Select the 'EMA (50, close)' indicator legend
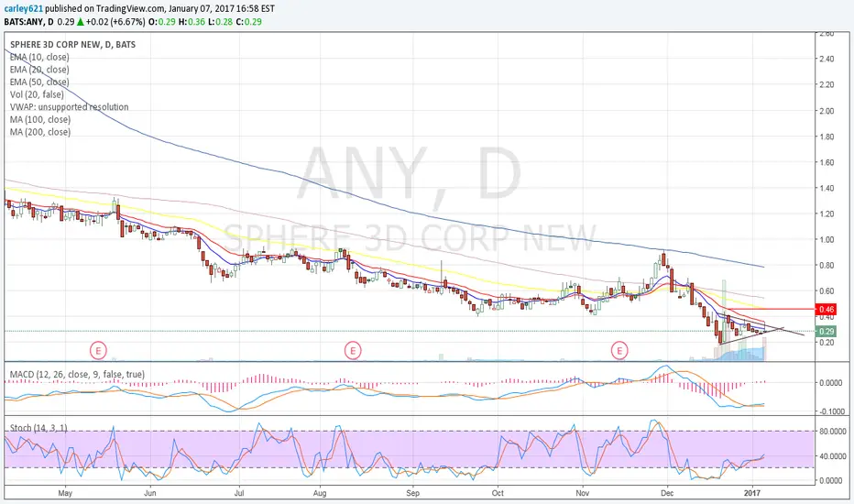 pyautogui.click(x=39, y=82)
